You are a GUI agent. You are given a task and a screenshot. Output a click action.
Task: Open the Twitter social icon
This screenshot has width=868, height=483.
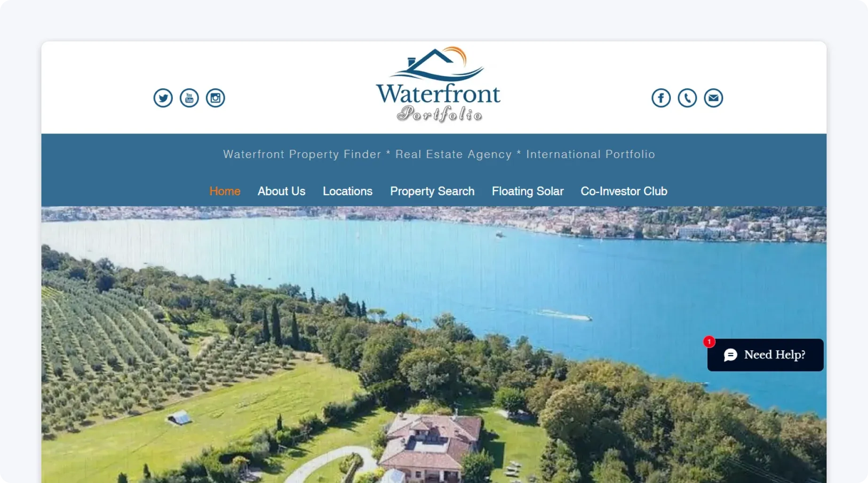point(163,98)
